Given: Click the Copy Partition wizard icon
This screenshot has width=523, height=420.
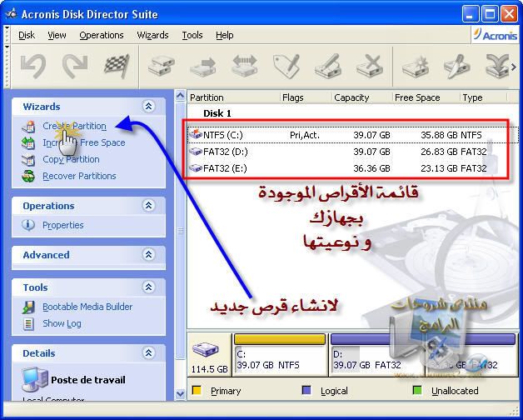Looking at the screenshot, I should tap(28, 160).
